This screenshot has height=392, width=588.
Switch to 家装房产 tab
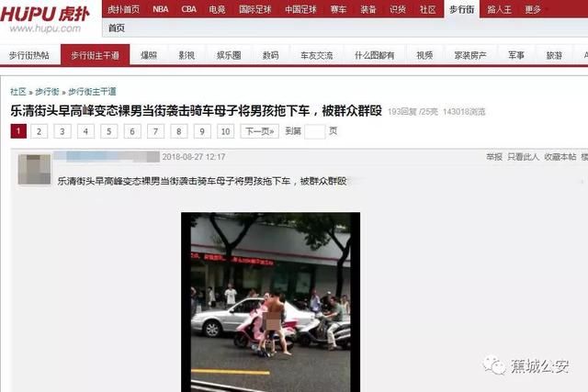pos(470,55)
